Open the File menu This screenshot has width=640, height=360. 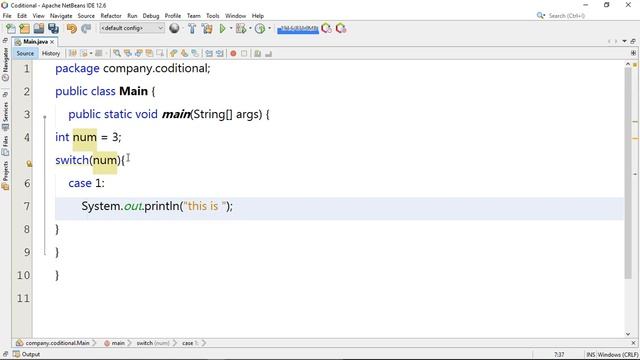pos(7,16)
